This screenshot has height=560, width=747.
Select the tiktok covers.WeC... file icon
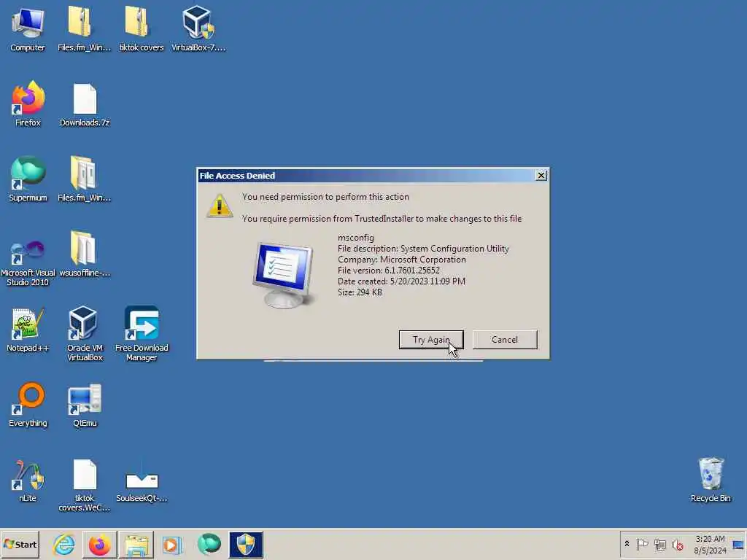click(x=85, y=485)
